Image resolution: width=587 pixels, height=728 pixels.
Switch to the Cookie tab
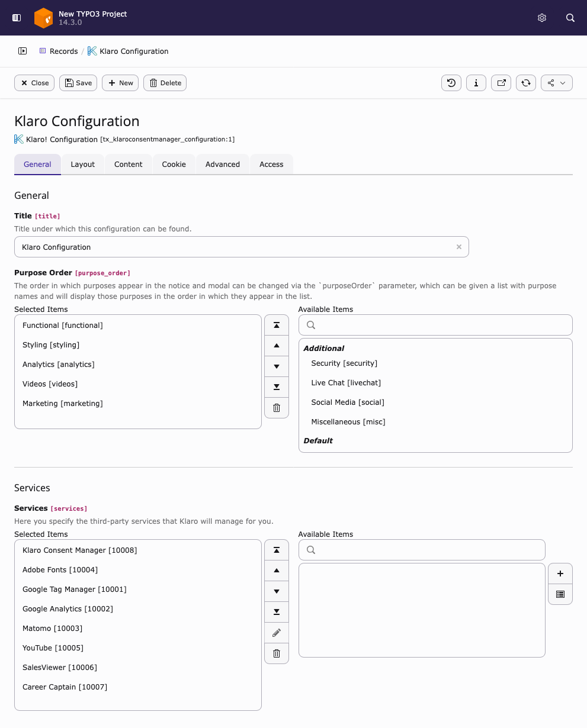coord(174,164)
